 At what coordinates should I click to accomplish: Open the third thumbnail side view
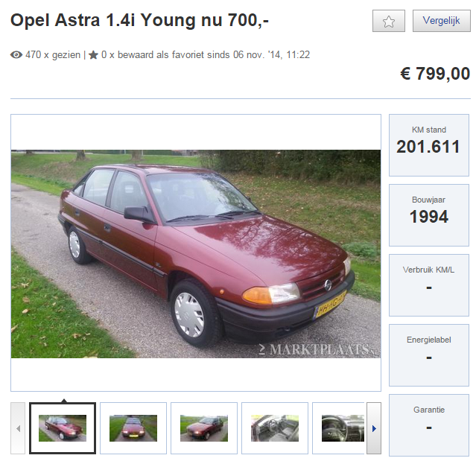pos(204,428)
